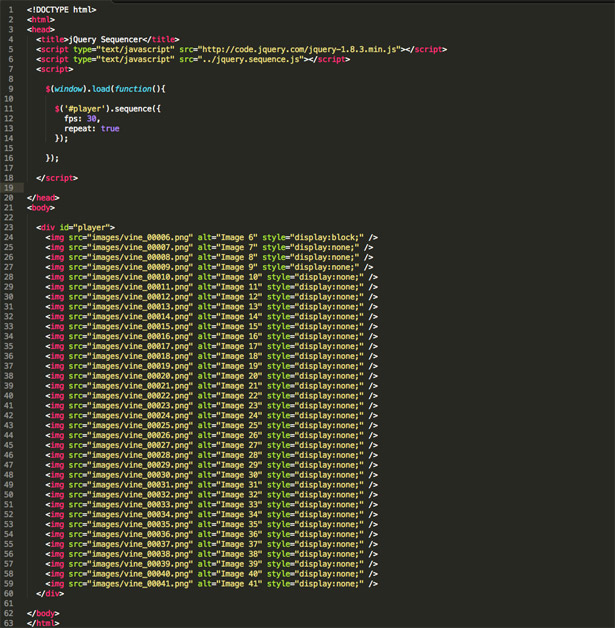Click images/vine_00025.png src value
Screen dimensions: 615x628
click(140, 425)
